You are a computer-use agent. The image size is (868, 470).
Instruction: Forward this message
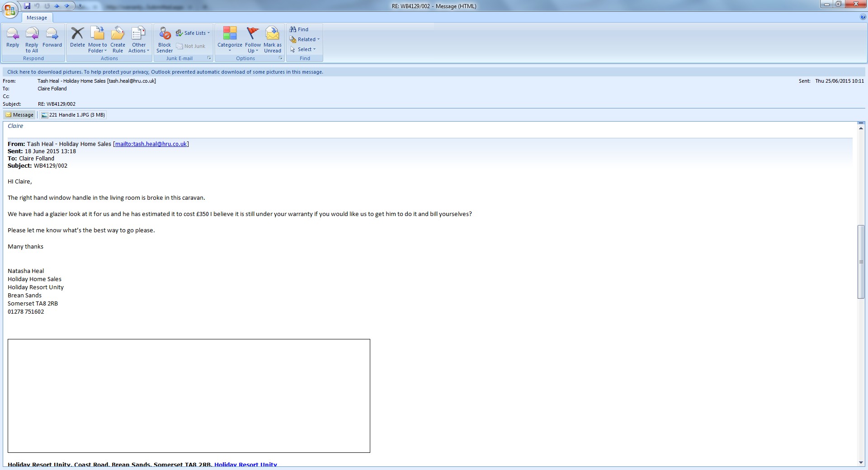(52, 38)
